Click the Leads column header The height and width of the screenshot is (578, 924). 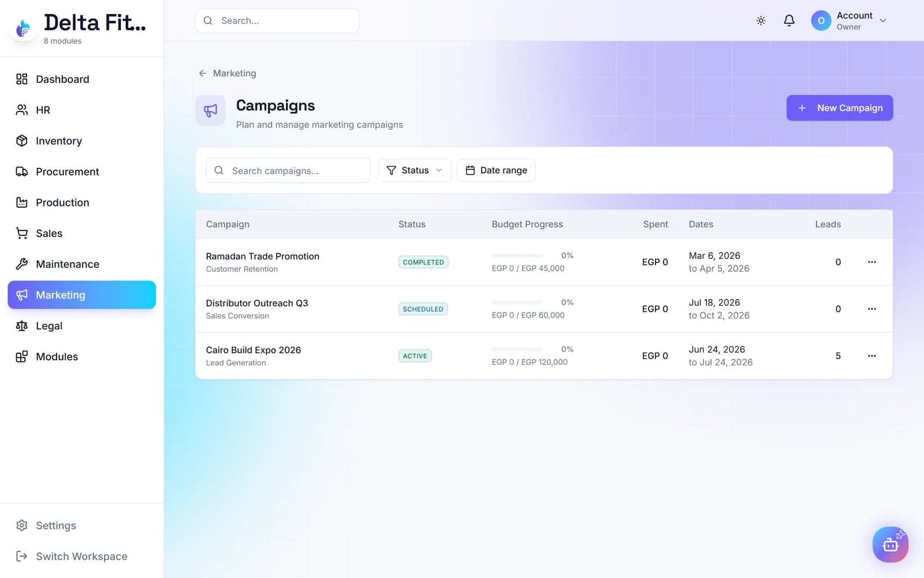828,224
